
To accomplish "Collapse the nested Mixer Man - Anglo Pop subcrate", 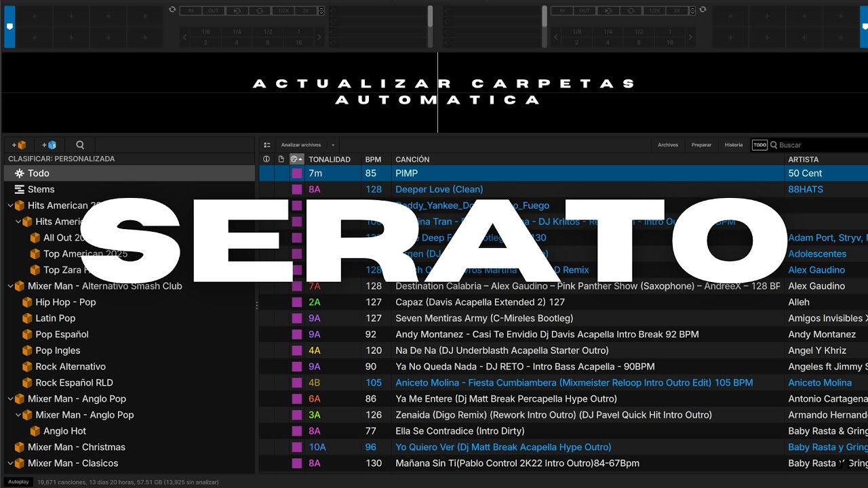I will 19,415.
